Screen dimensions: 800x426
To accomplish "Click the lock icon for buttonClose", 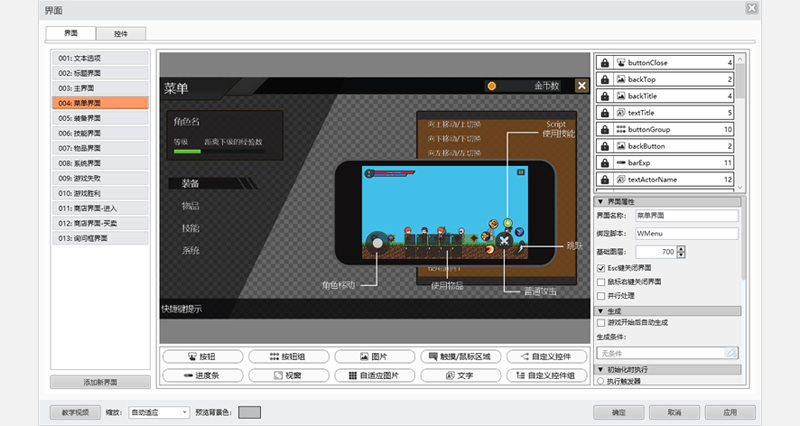I will [x=604, y=63].
